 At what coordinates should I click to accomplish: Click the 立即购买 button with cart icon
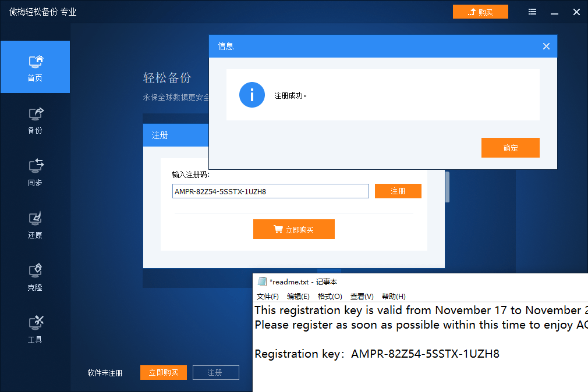pyautogui.click(x=293, y=229)
